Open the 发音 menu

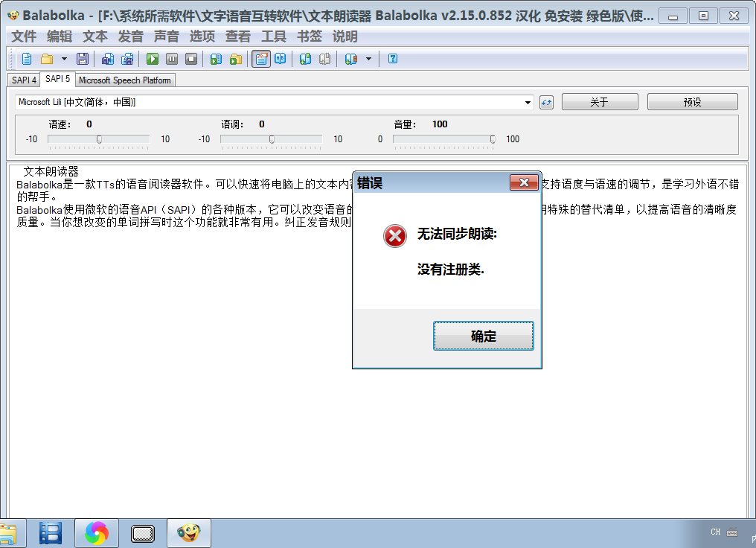coord(131,36)
